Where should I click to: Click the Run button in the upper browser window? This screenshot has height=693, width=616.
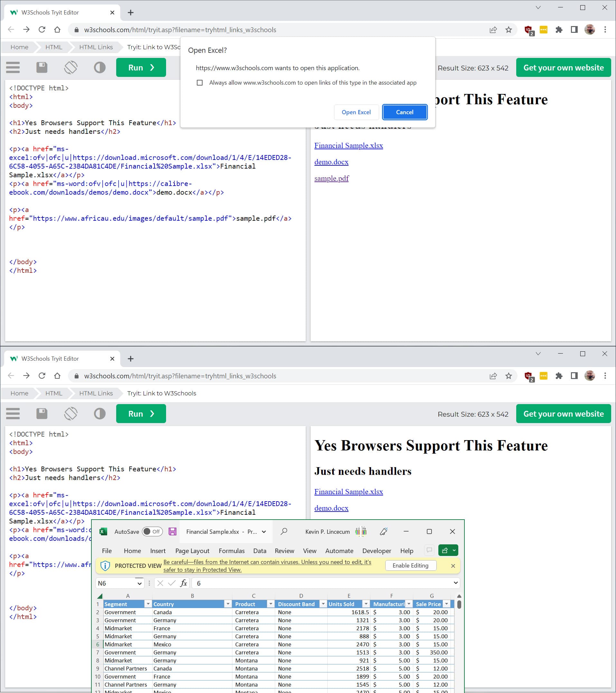coord(141,68)
